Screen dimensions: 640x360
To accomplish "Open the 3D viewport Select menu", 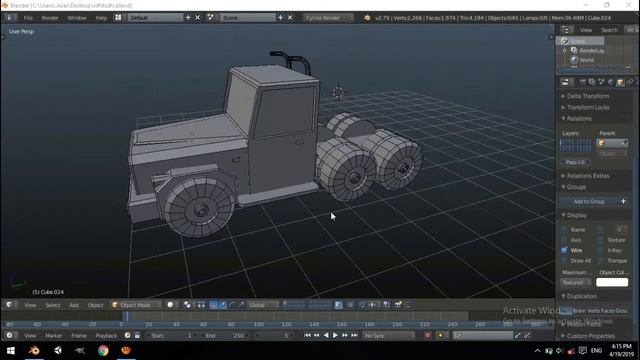I will (52, 305).
